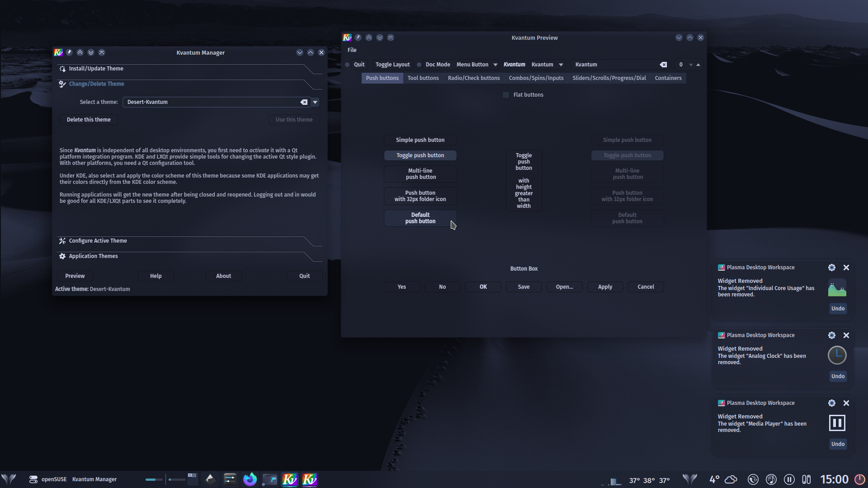Click the Kvantum logo in Kvantum Preview titlebar
The height and width of the screenshot is (488, 868).
(x=347, y=38)
